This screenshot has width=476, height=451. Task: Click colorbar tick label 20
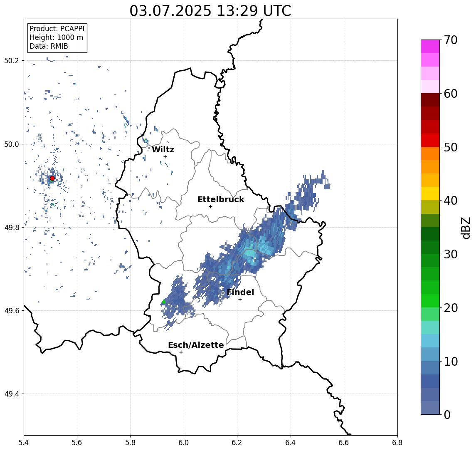(x=451, y=308)
